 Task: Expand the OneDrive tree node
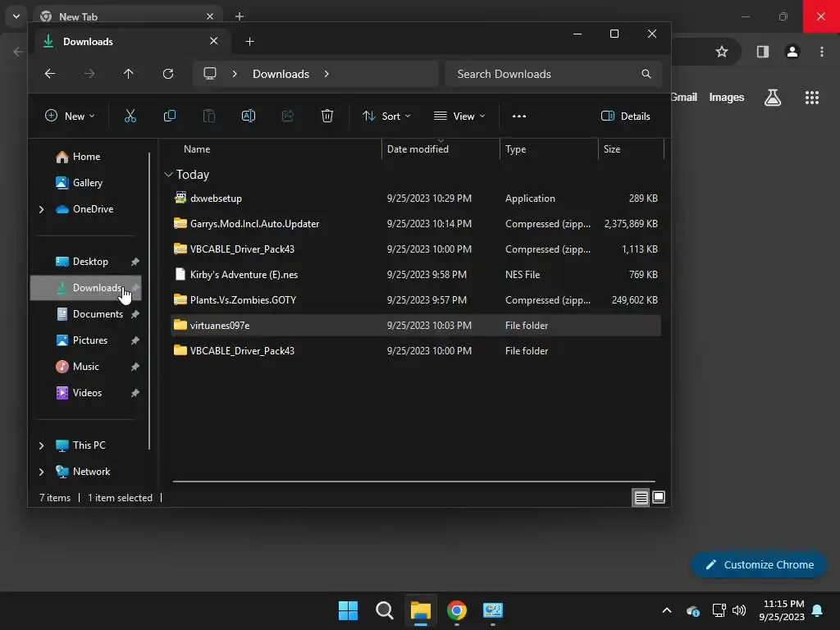tap(41, 209)
